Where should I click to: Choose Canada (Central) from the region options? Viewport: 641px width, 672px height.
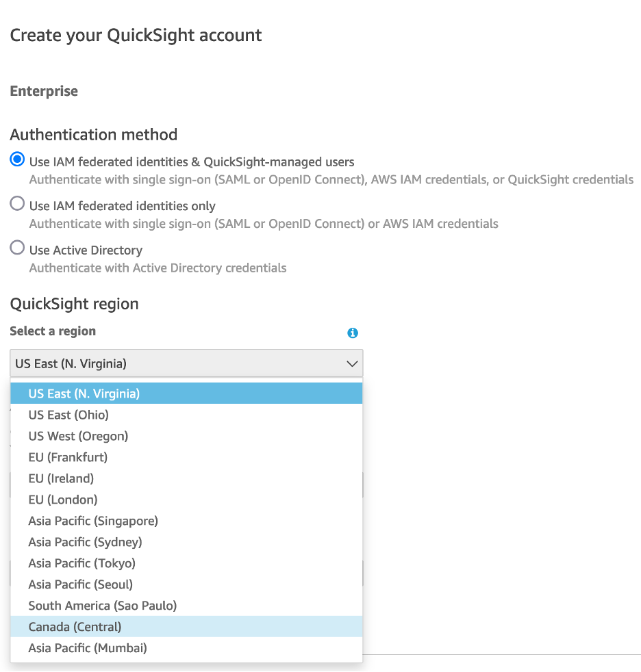pos(74,626)
